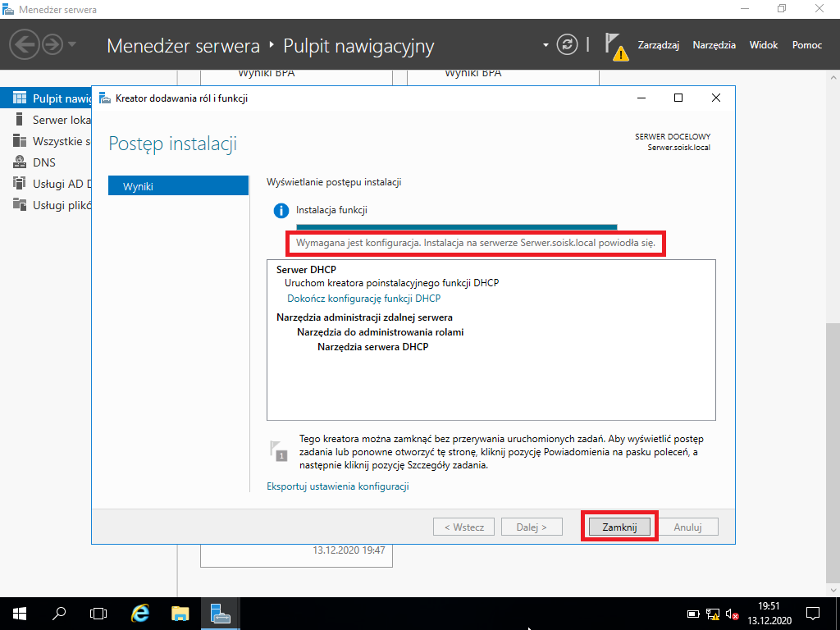Screen dimensions: 840x630
Task: Click the Task View taskbar icon
Action: [x=98, y=614]
